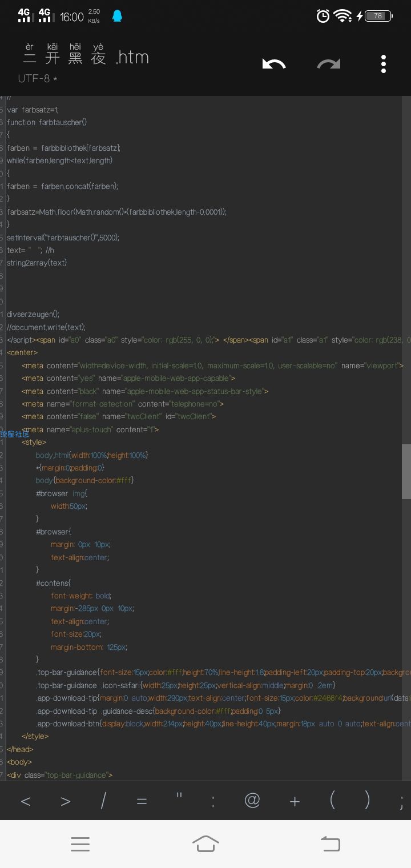Tap the alarm clock status icon
This screenshot has height=868, width=411.
coord(323,16)
